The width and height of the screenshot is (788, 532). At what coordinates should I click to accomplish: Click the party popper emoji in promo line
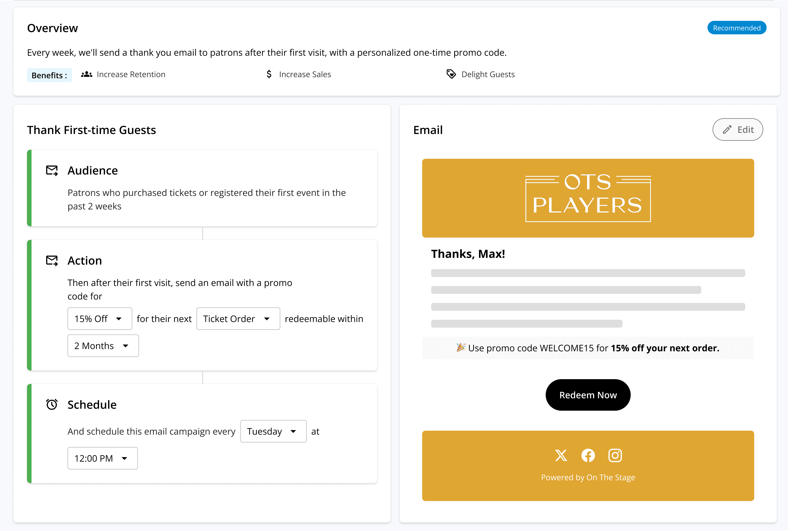461,348
